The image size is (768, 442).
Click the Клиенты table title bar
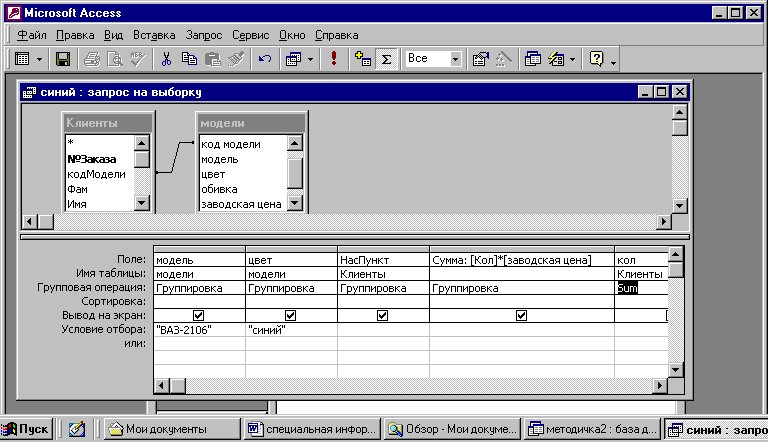[x=108, y=123]
